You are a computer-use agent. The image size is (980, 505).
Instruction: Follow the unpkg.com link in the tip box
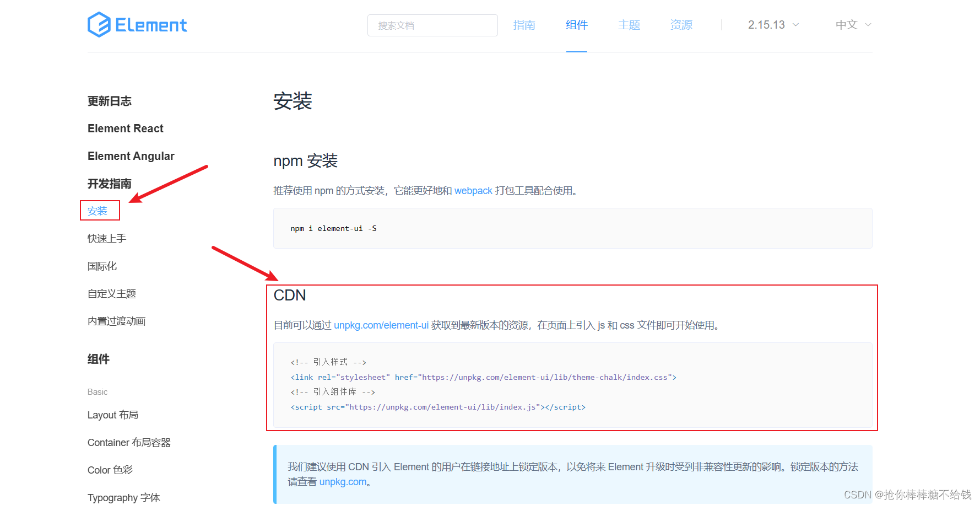(x=343, y=482)
